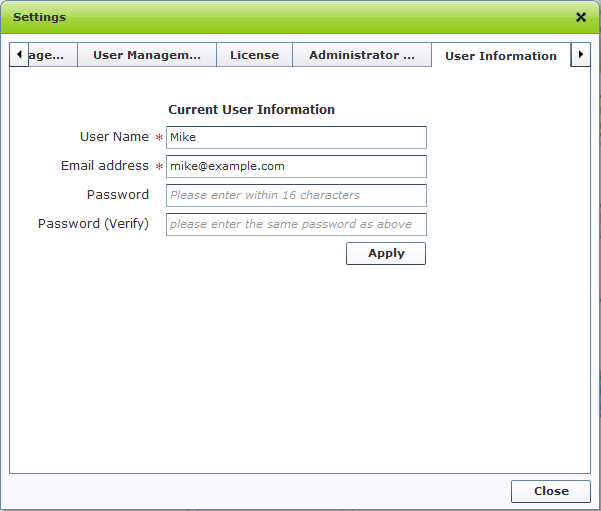Image resolution: width=601 pixels, height=511 pixels.
Task: Focus the Email address input field
Action: click(x=296, y=166)
